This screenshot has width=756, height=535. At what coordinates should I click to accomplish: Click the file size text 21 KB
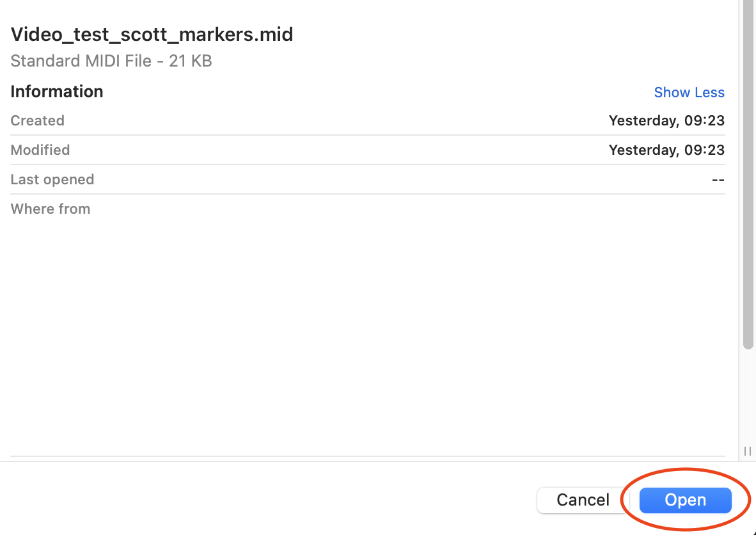coord(191,61)
